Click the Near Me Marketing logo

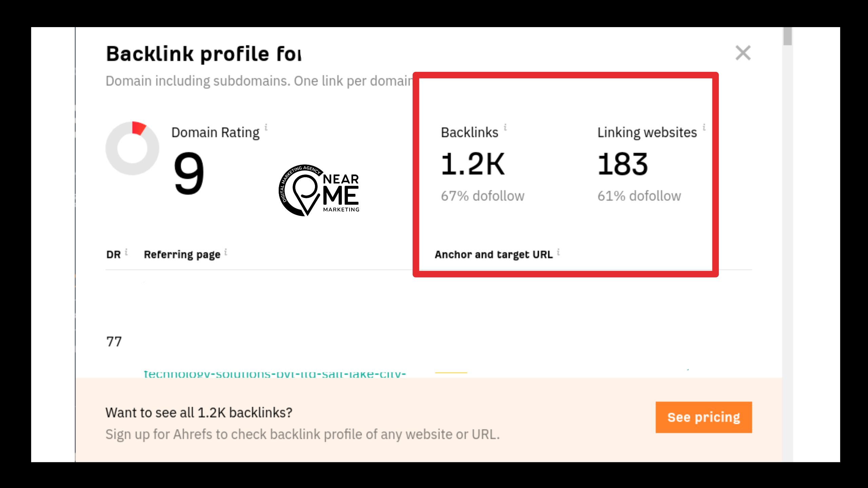[x=319, y=190]
